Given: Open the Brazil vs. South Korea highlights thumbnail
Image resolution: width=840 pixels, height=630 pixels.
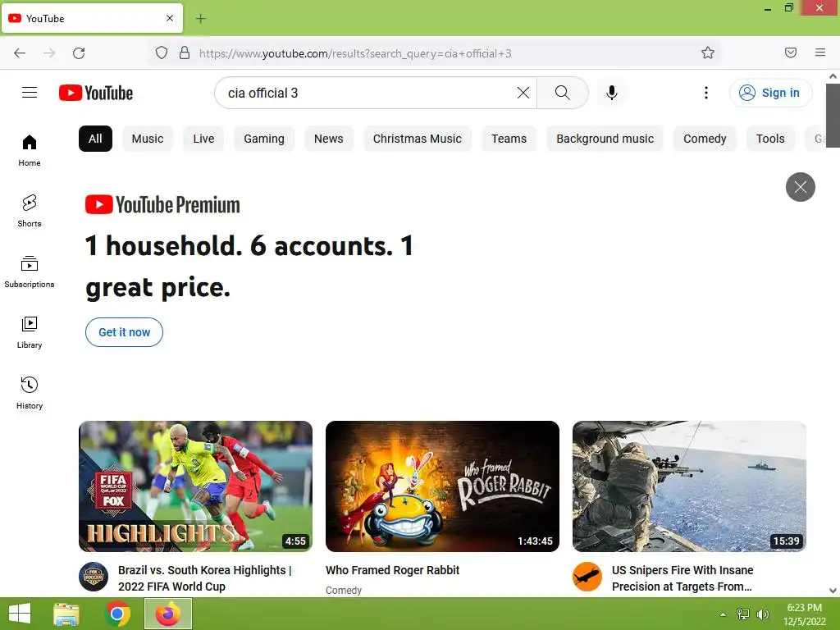Looking at the screenshot, I should tap(195, 486).
